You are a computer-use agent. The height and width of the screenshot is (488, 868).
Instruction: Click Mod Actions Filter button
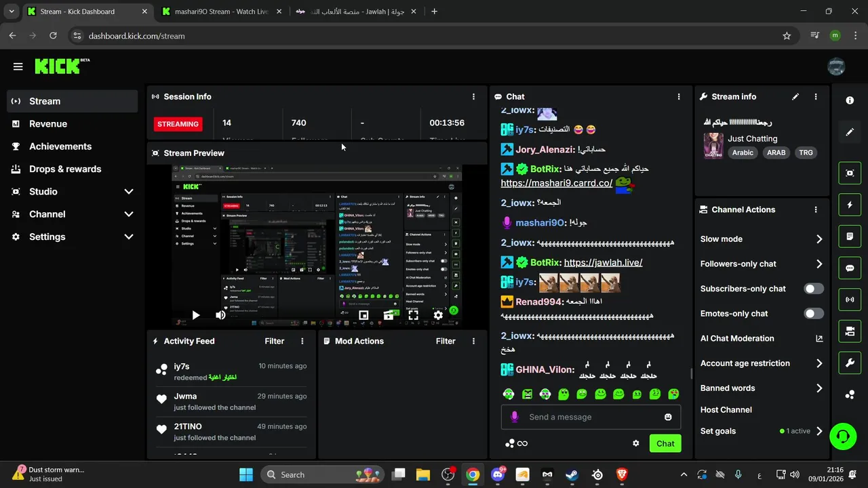[446, 342]
